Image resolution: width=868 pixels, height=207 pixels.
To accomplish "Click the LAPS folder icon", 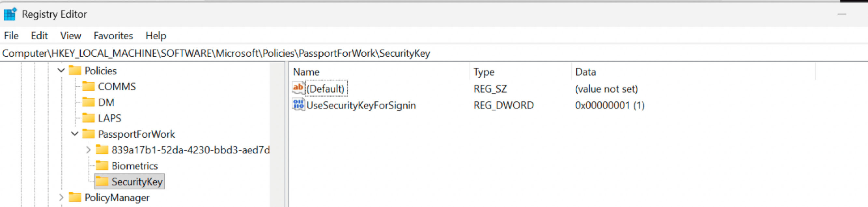I will click(x=88, y=118).
